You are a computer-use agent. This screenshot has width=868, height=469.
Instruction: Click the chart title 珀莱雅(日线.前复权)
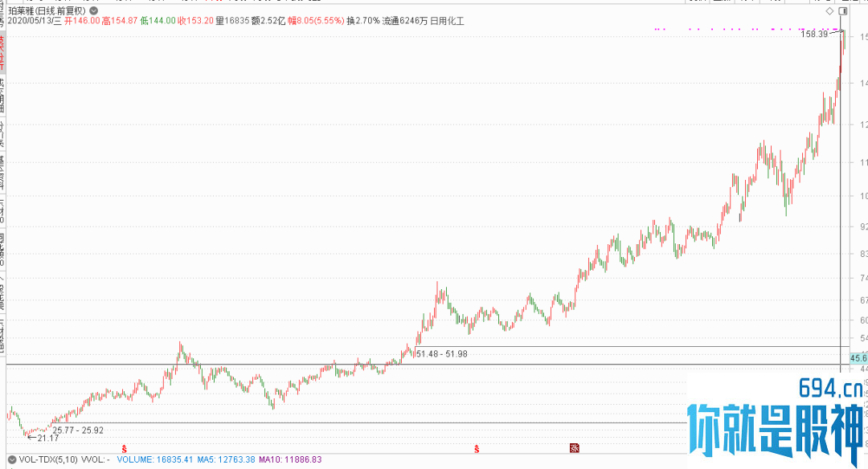tap(47, 10)
